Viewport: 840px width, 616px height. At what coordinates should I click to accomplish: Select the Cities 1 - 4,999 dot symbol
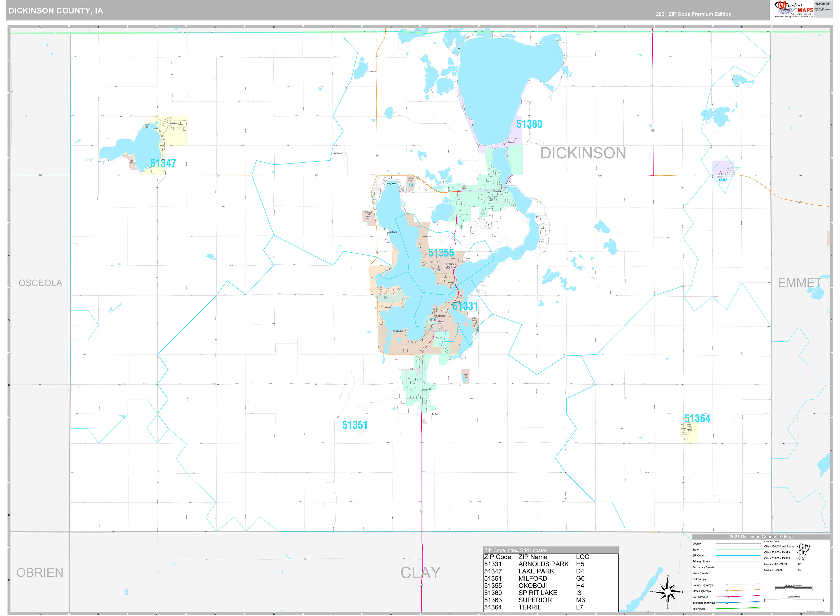pyautogui.click(x=799, y=570)
